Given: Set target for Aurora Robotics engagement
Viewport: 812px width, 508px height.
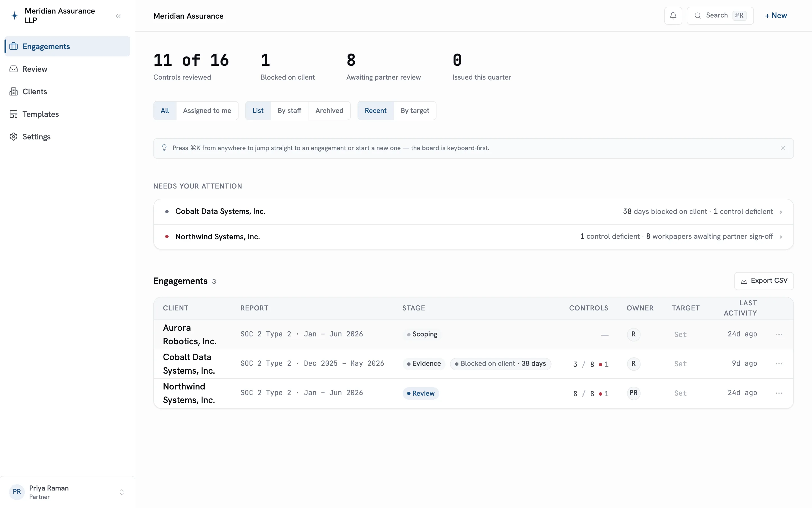Looking at the screenshot, I should coord(680,335).
